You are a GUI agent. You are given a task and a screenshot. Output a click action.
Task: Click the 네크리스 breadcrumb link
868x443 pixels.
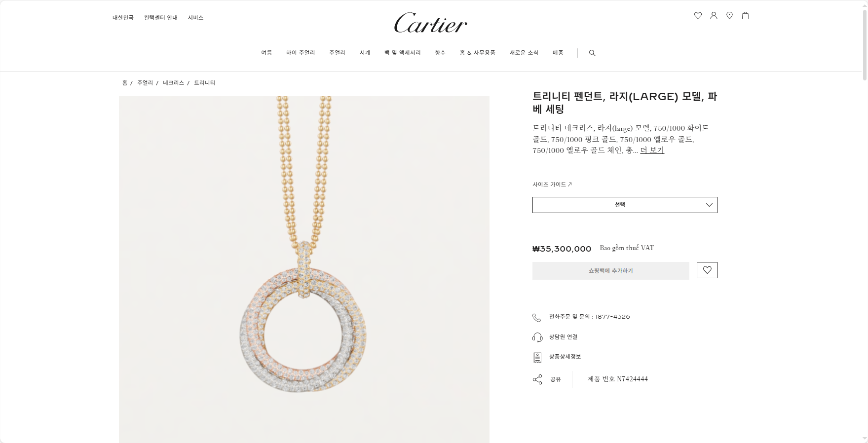(173, 83)
